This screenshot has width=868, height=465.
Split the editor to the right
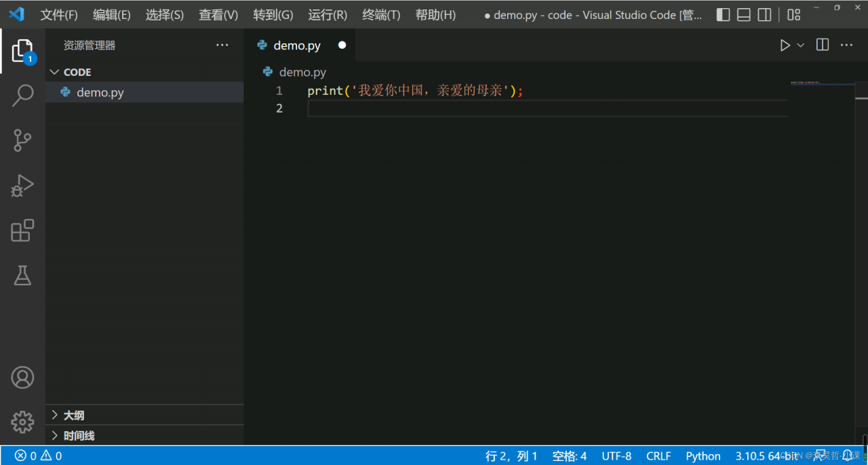823,45
